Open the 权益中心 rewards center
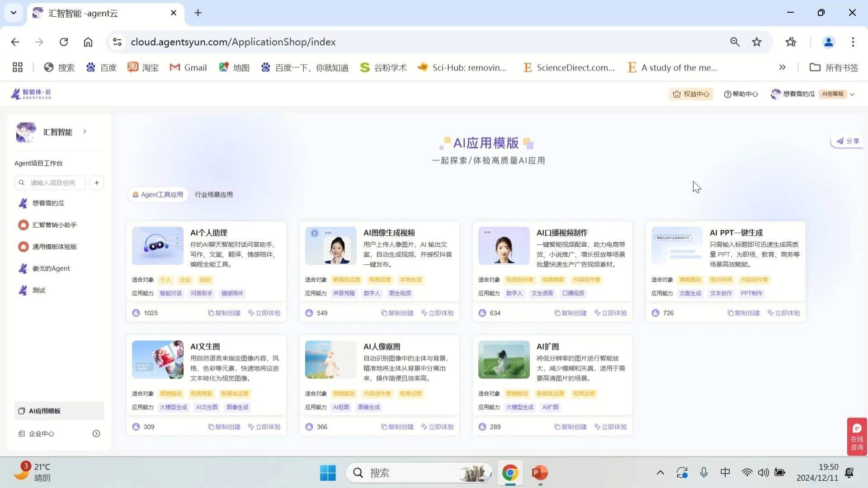Screen dimensions: 868x488 click(x=690, y=94)
